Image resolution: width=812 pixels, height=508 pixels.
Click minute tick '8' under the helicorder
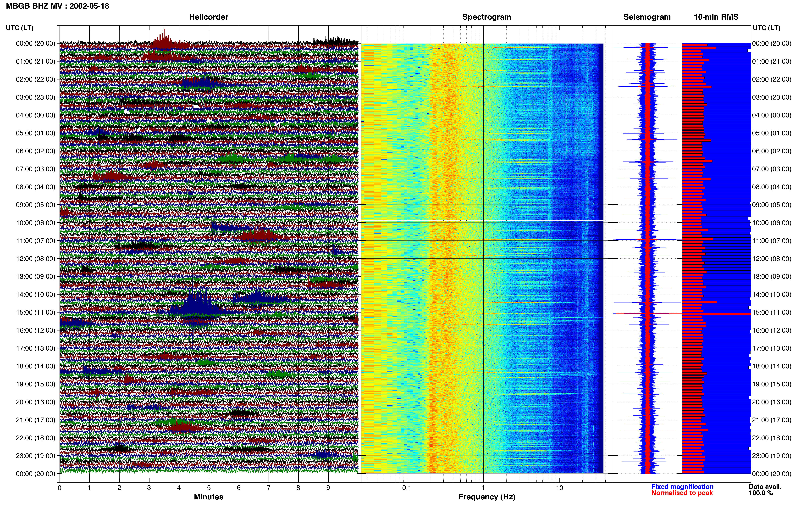pos(298,488)
